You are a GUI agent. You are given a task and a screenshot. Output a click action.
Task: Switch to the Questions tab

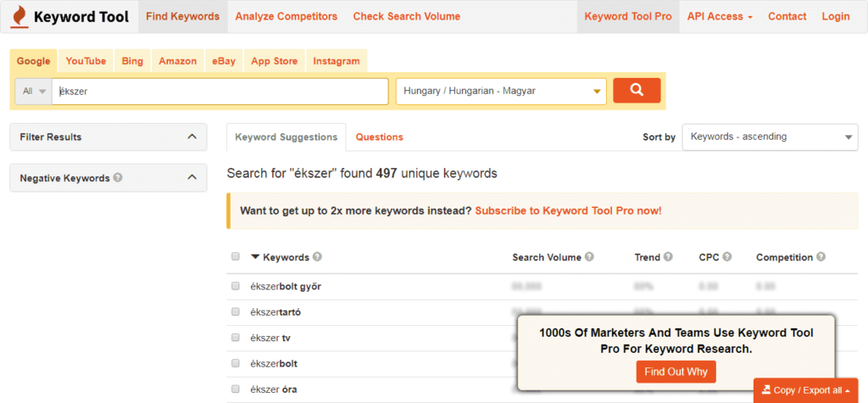379,137
